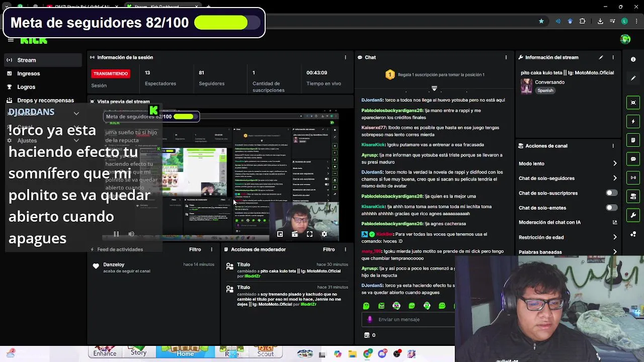Click the shop icon below chat input

coord(366,335)
